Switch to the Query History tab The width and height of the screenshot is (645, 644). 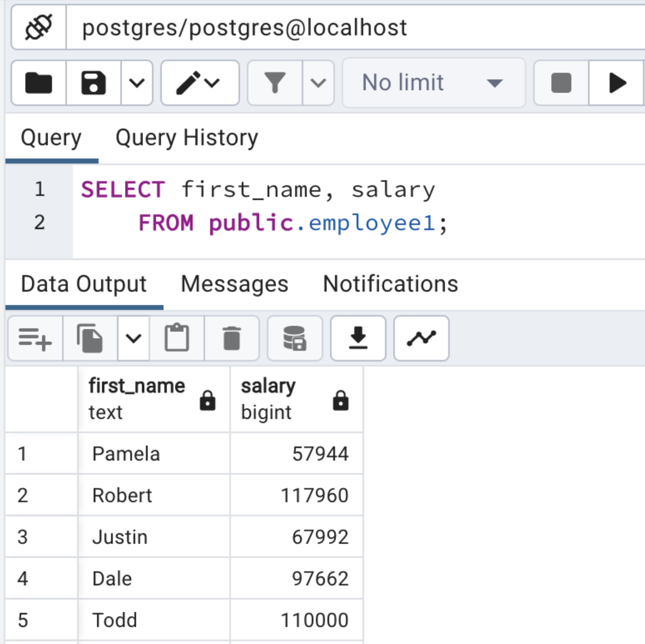pyautogui.click(x=187, y=138)
